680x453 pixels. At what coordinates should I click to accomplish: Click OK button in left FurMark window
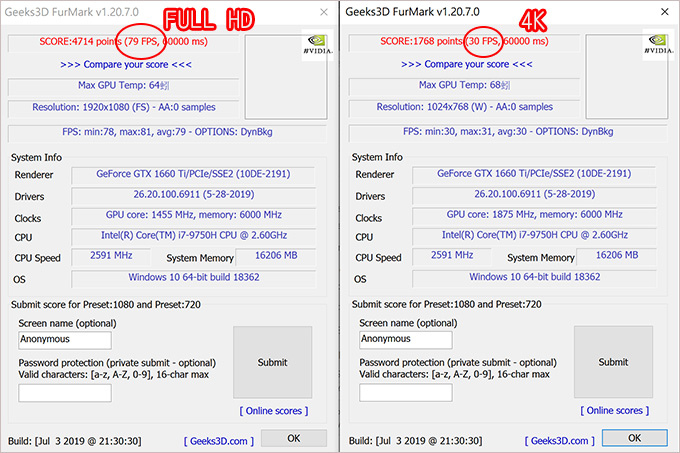pos(294,438)
